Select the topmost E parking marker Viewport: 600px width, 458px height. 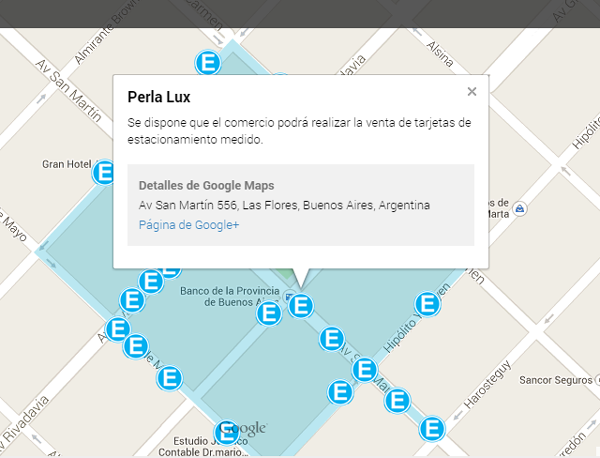click(x=209, y=63)
